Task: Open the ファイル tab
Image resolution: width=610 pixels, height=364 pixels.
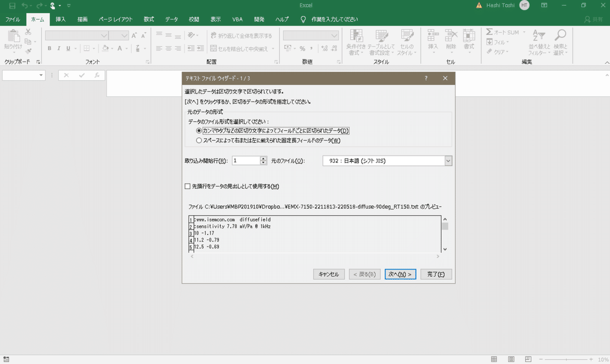Action: click(x=13, y=19)
